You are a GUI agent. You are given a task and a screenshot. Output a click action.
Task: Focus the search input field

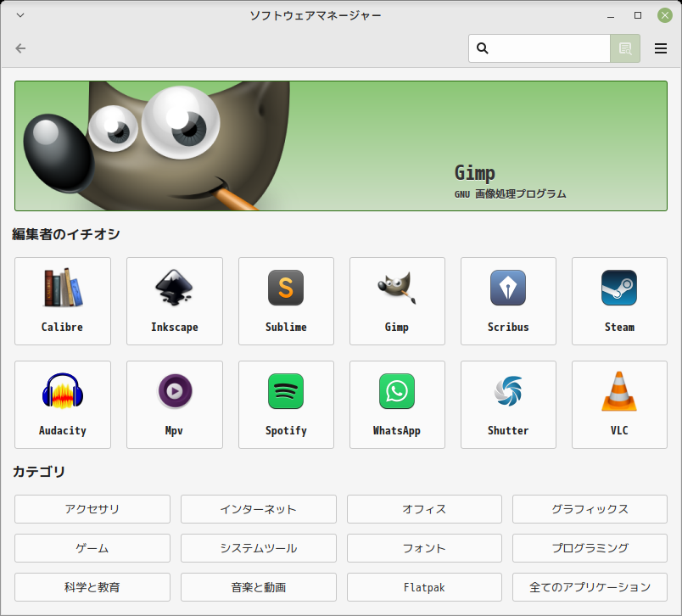click(x=539, y=48)
